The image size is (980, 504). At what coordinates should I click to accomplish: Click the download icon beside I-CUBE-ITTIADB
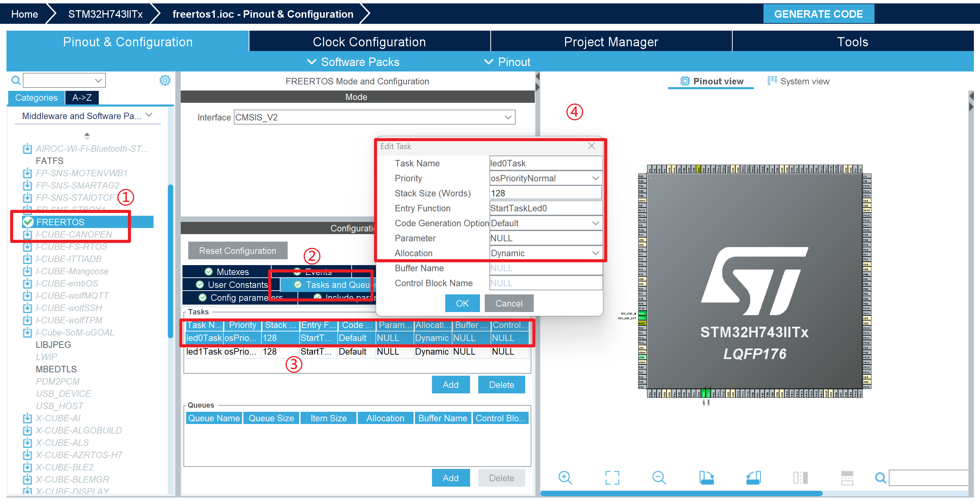click(27, 259)
